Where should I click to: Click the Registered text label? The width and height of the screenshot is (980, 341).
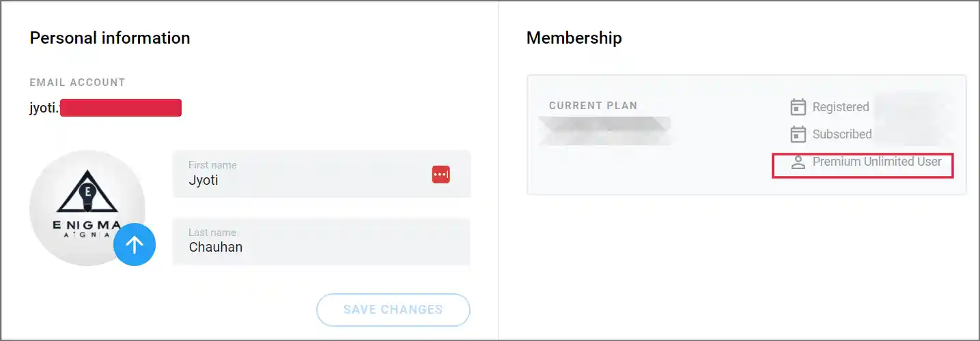tap(841, 107)
